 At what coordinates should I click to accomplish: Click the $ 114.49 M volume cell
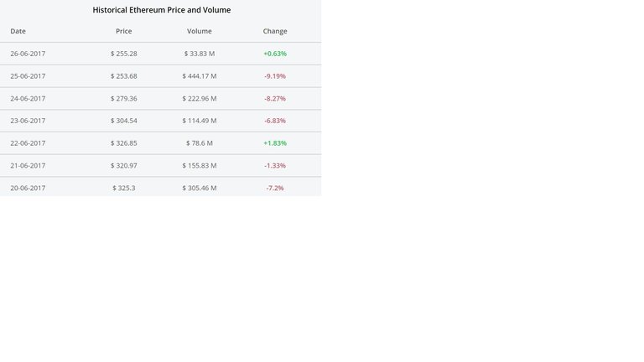point(200,121)
